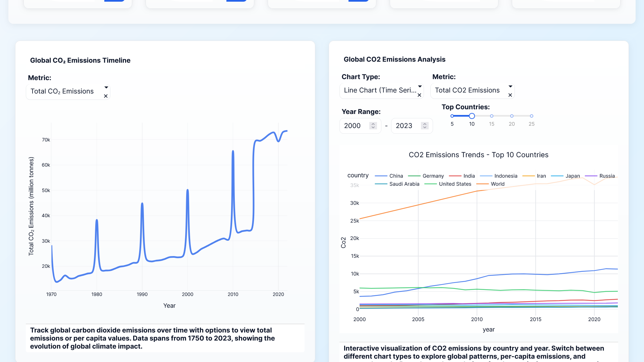This screenshot has width=644, height=362.
Task: Set Top Countries slider to 15
Action: (x=492, y=116)
